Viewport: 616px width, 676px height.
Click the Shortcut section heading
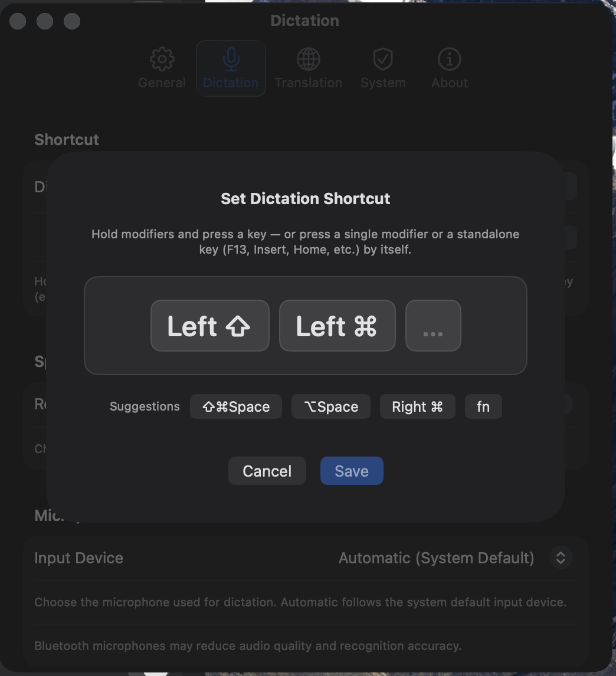[x=67, y=140]
